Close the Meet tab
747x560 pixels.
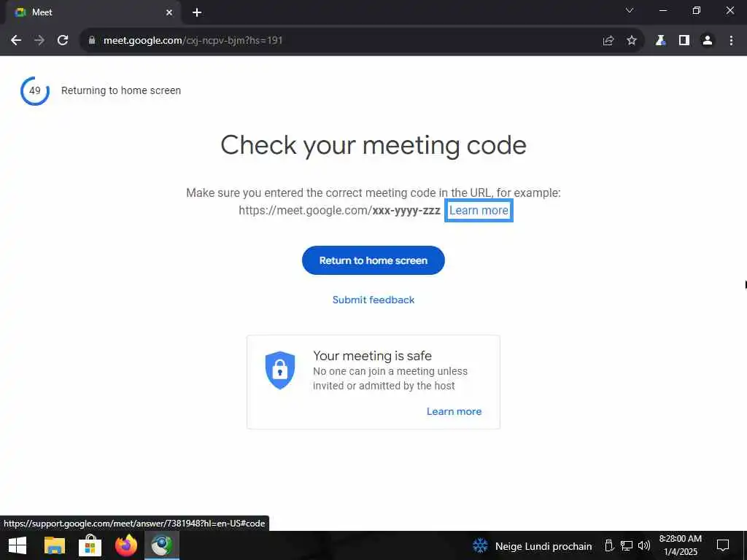click(x=169, y=12)
